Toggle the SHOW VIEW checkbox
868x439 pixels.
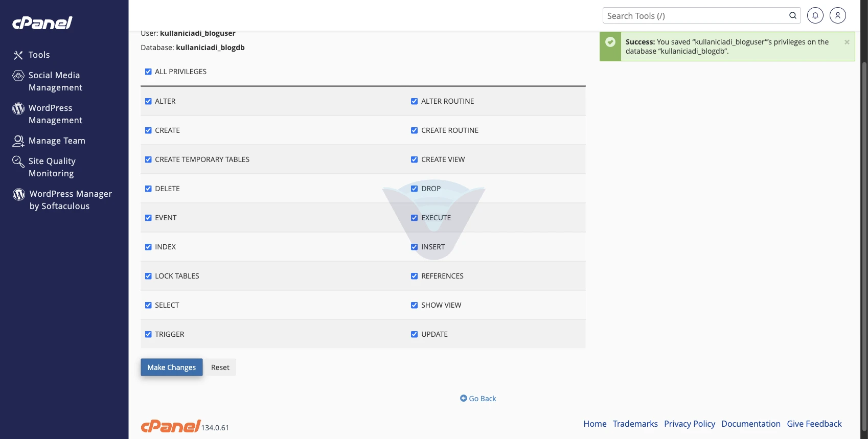pos(415,305)
